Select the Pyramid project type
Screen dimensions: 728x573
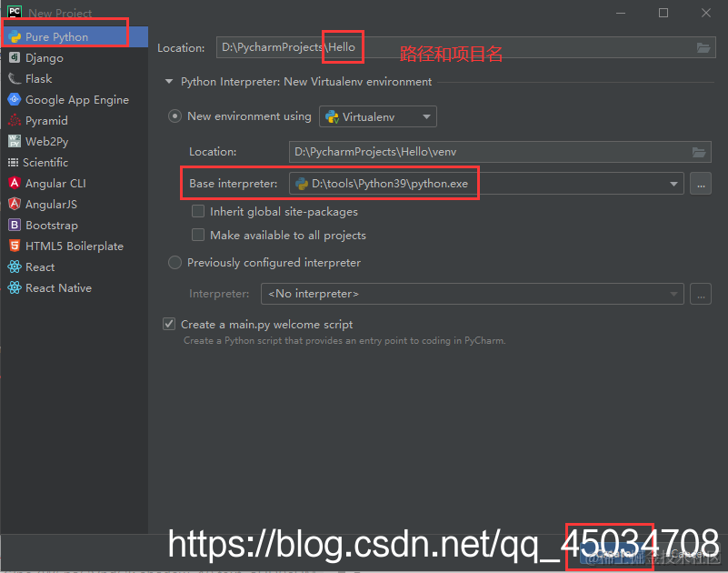click(x=75, y=120)
